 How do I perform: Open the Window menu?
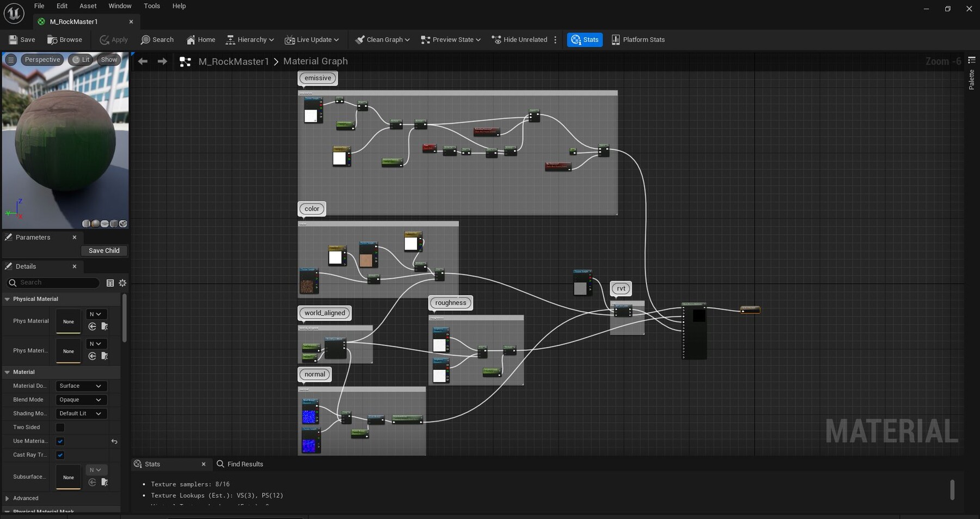[x=120, y=6]
